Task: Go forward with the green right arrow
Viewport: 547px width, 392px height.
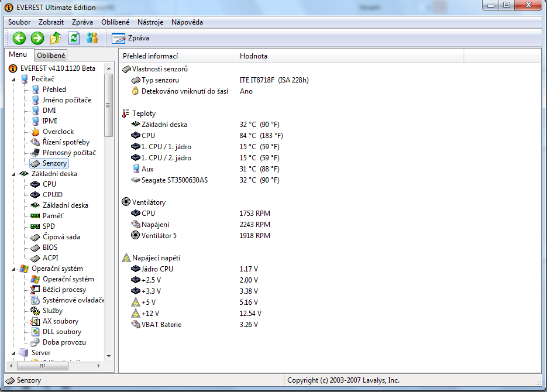Action: 37,38
